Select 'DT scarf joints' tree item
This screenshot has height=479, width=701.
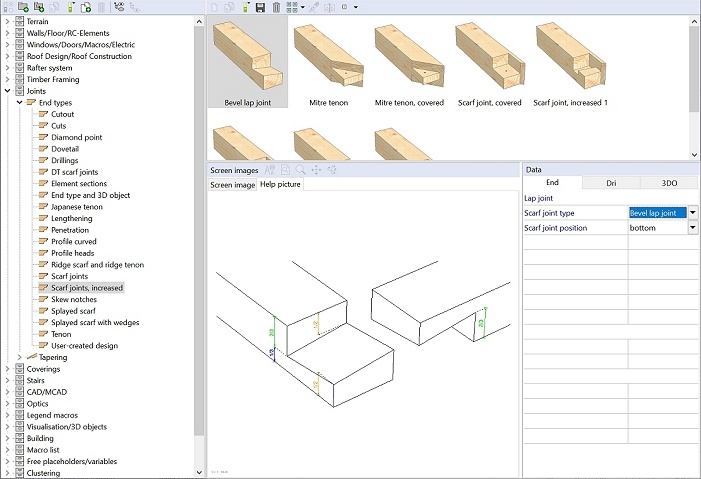[74, 172]
